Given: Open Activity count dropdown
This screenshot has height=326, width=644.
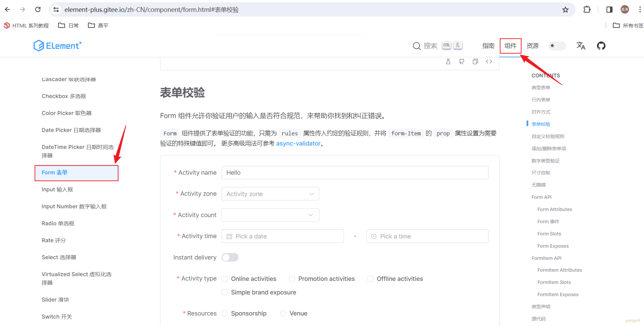Looking at the screenshot, I should tap(270, 215).
